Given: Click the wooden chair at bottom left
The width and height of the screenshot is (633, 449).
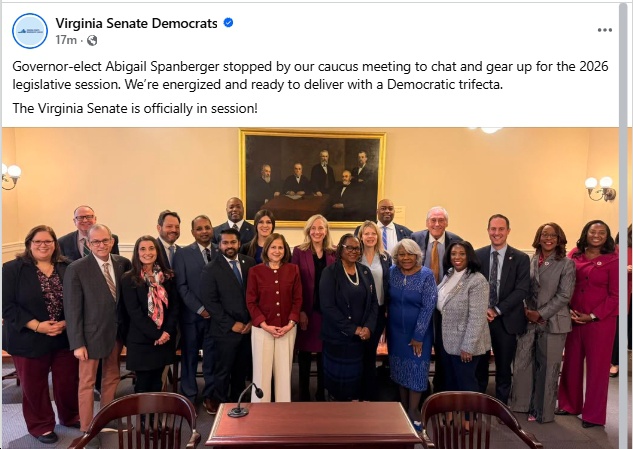Looking at the screenshot, I should coord(136,421).
